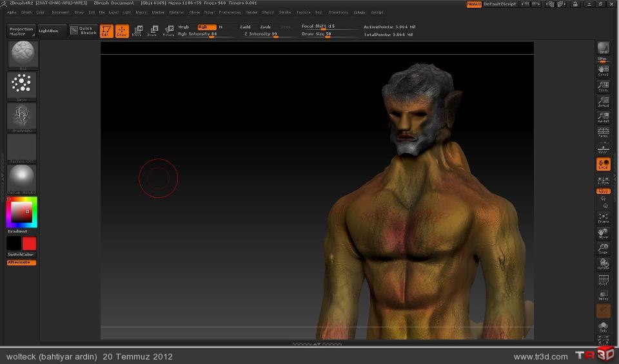Click the PolyF wireframe icon
This screenshot has height=364, width=619.
point(603,280)
